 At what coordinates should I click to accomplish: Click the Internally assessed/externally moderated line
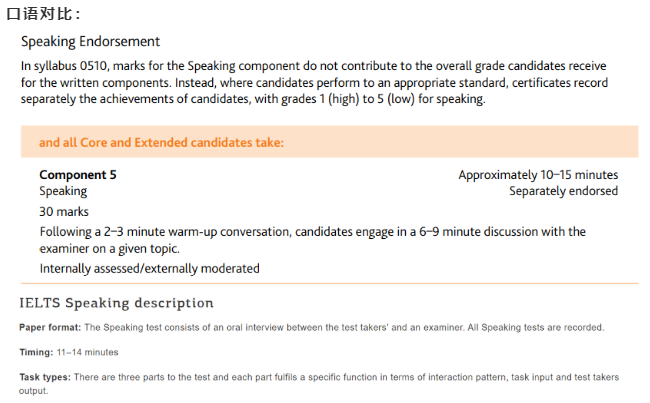(150, 269)
